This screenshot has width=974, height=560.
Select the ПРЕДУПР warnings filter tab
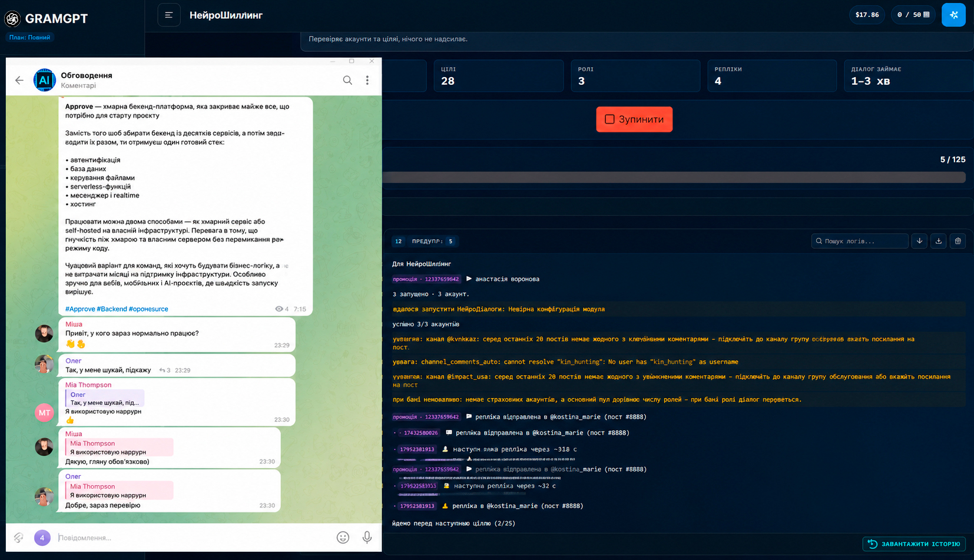coord(433,241)
